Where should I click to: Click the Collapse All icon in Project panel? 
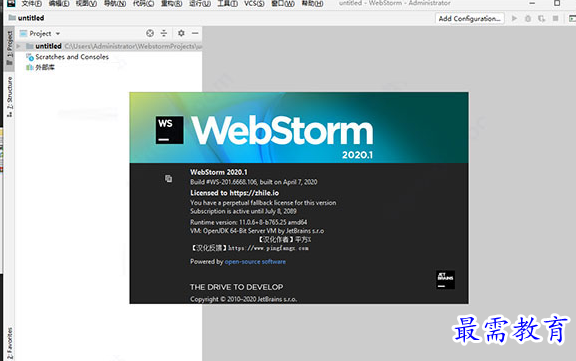[x=164, y=33]
